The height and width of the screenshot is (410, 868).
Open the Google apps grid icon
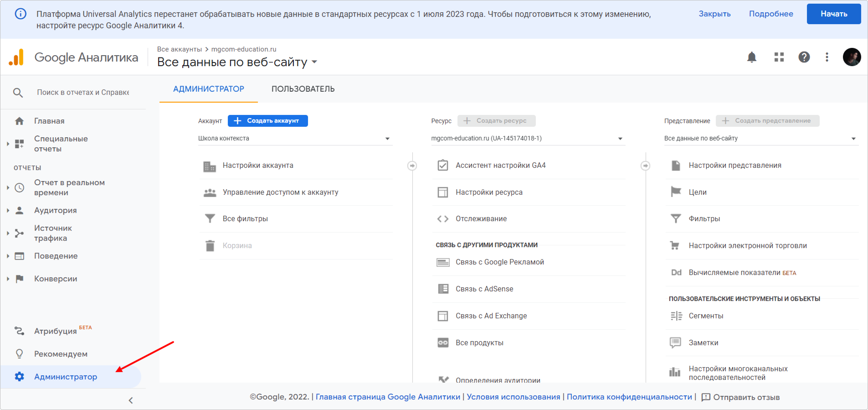[x=779, y=57]
